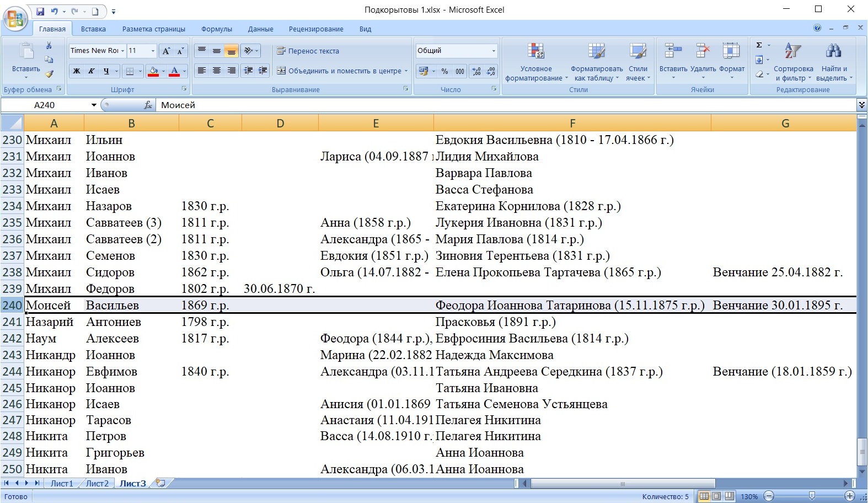This screenshot has height=503, width=868.
Task: Increase the cell indent
Action: pos(263,71)
